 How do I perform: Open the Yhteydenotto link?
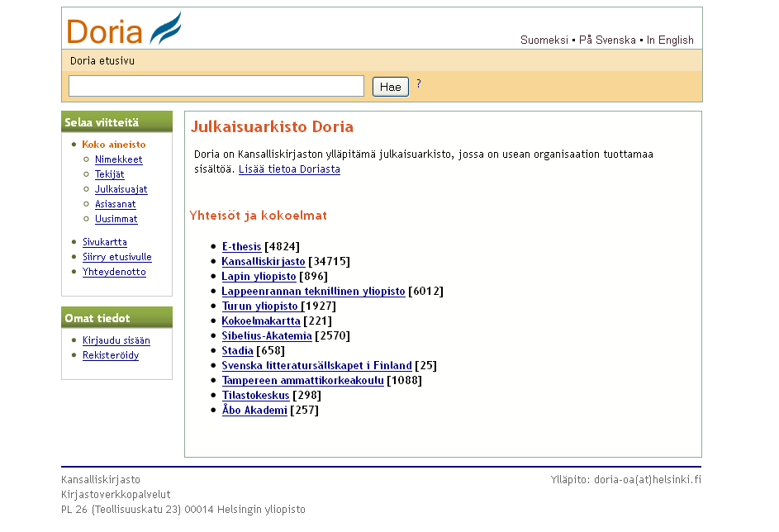(114, 272)
